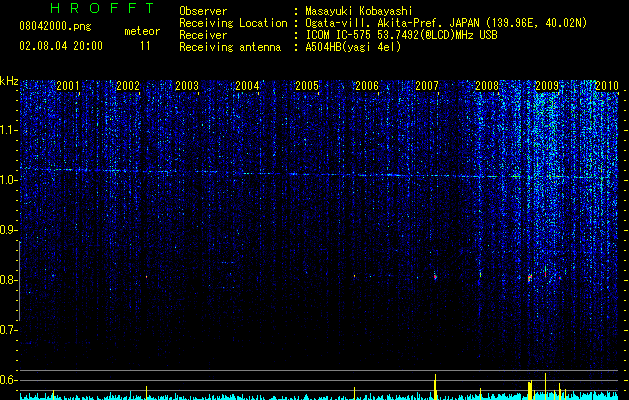Click the yellow level spike below 2007
Image resolution: width=629 pixels, height=400 pixels.
click(435, 387)
